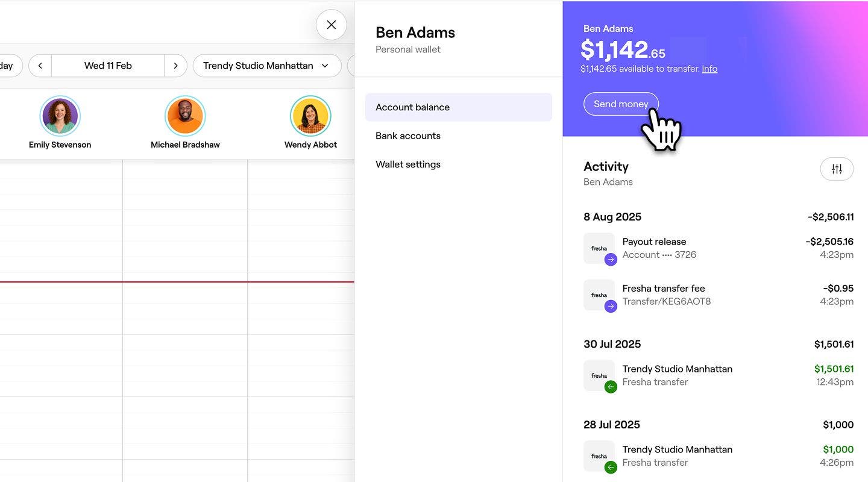The height and width of the screenshot is (482, 868).
Task: Open the Fresha transfer fee transaction icon
Action: tap(600, 295)
